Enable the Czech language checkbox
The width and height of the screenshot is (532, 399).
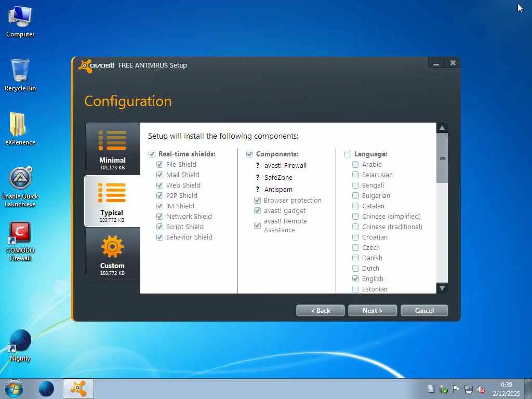tap(355, 248)
